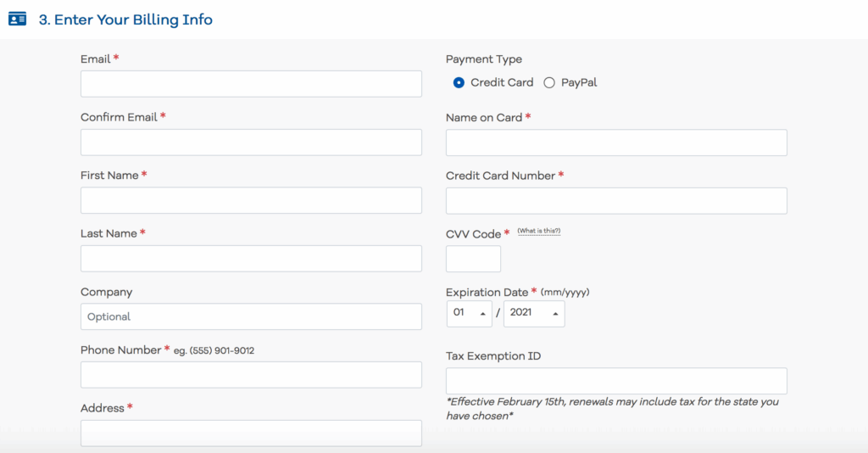
Task: Click the CVV Code input box
Action: [x=473, y=259]
